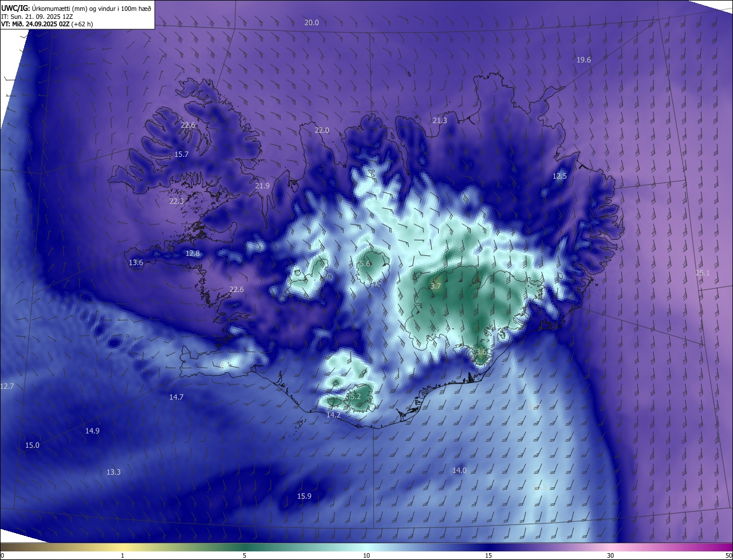The height and width of the screenshot is (560, 733).
Task: Click the 5 label on the colour scale
Action: 245,555
